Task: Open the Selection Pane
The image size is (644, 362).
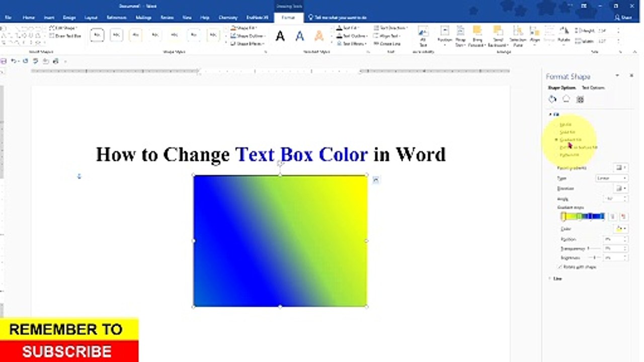Action: point(518,36)
